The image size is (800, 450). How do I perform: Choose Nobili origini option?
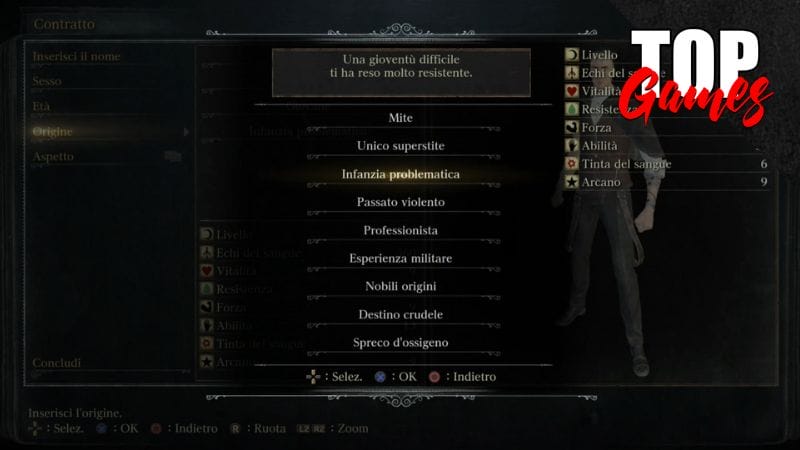point(401,286)
